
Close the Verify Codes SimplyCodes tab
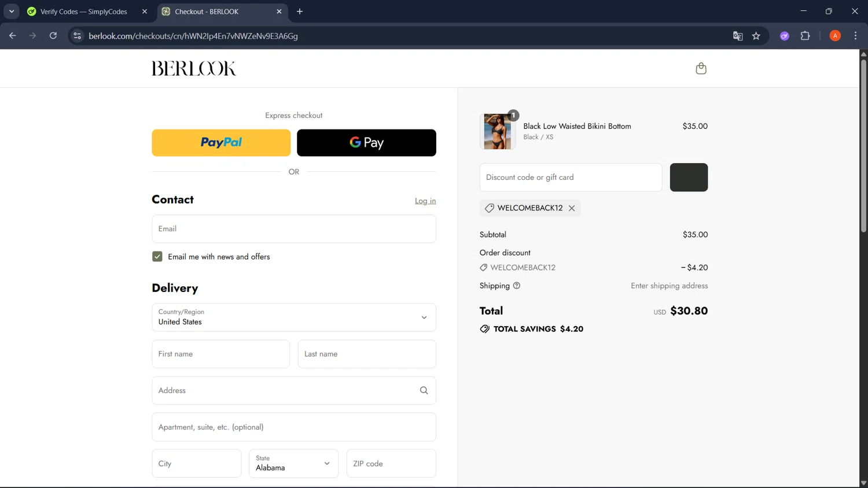point(145,12)
